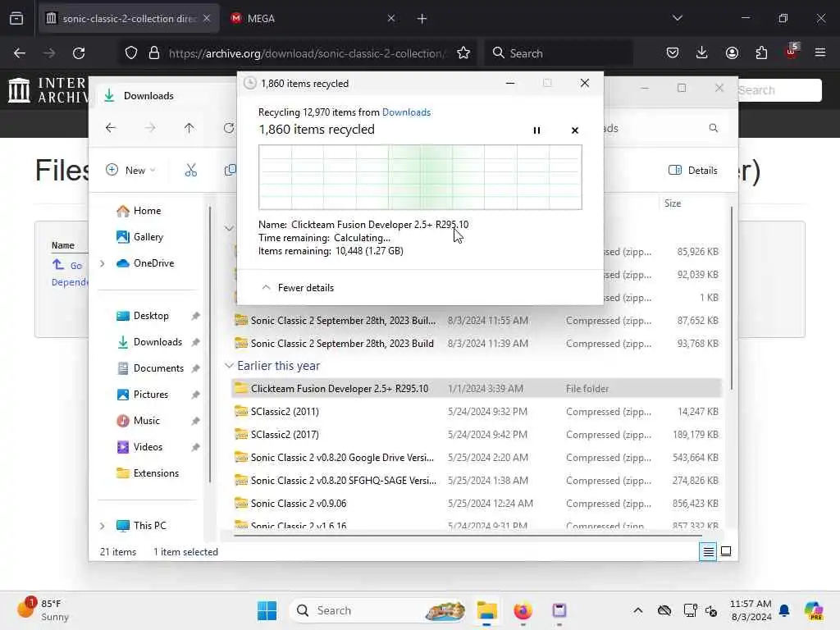
Task: Pause the recycling operation
Action: pyautogui.click(x=536, y=130)
